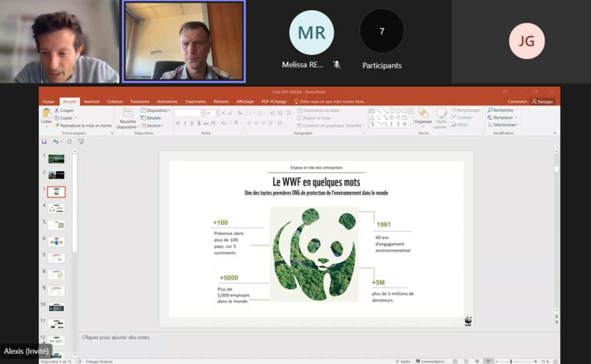Add a Nouvelle diapositive
The image size is (591, 364).
(x=128, y=118)
